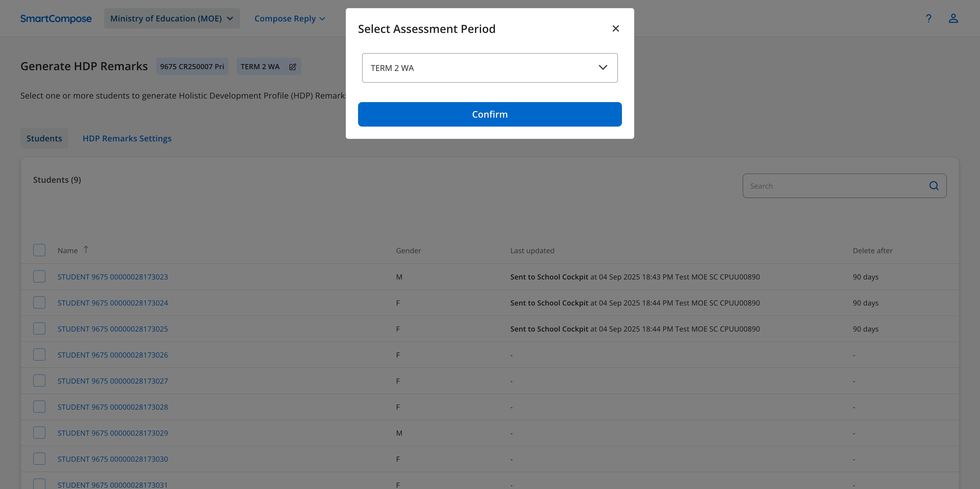
Task: Click the Confirm button
Action: 489,114
